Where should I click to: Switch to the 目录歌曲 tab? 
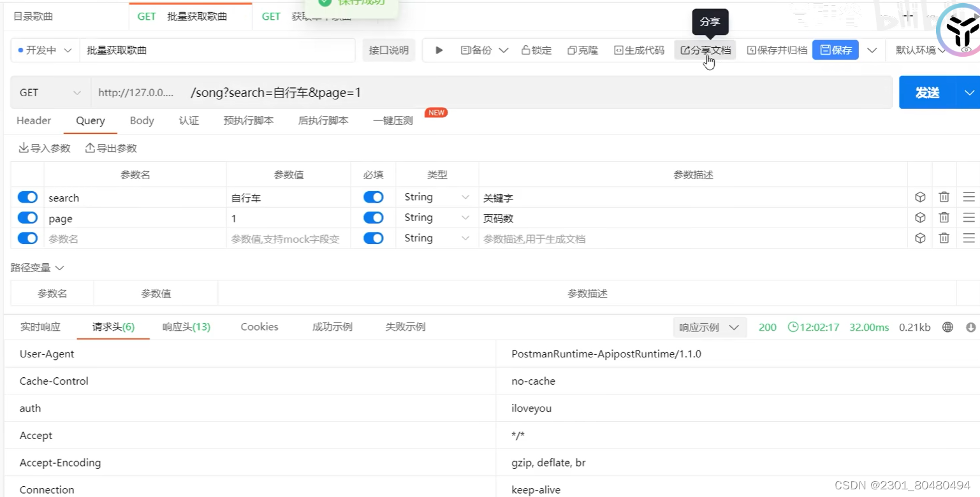point(33,17)
